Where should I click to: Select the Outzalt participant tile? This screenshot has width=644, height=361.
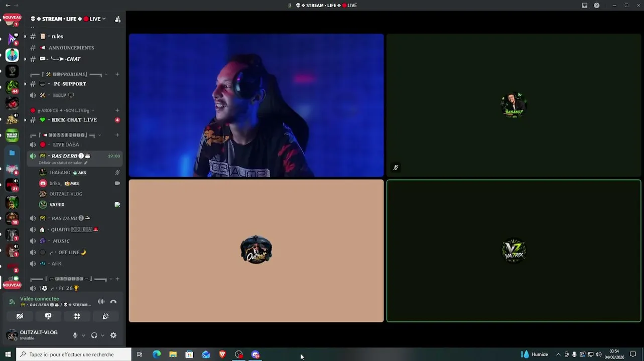click(256, 251)
